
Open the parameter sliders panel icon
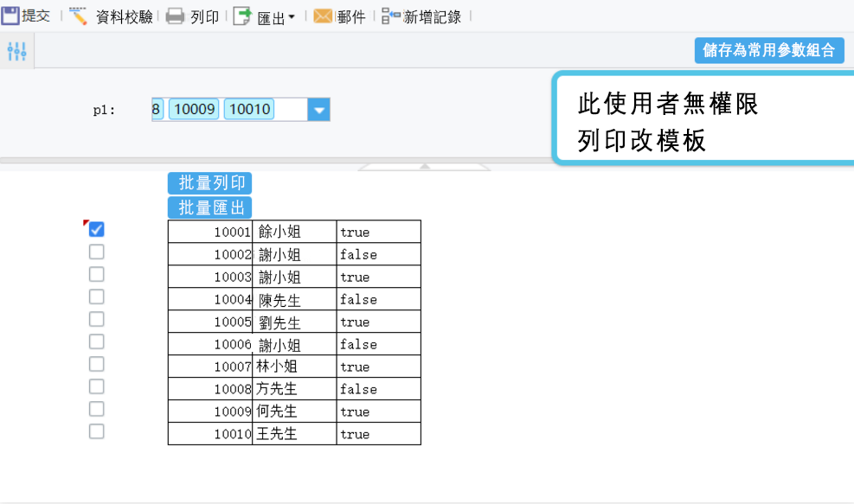coord(17,51)
